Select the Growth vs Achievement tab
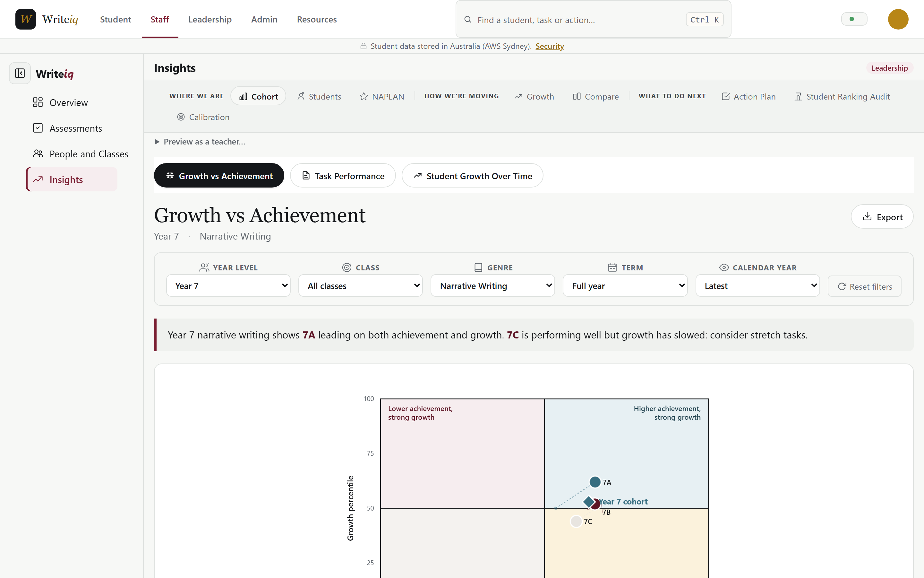The width and height of the screenshot is (924, 578). tap(219, 175)
